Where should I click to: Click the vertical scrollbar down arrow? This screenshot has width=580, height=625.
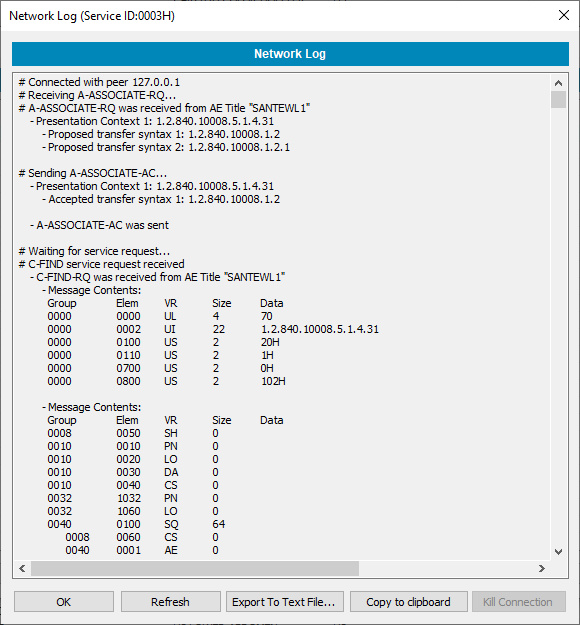tap(558, 552)
